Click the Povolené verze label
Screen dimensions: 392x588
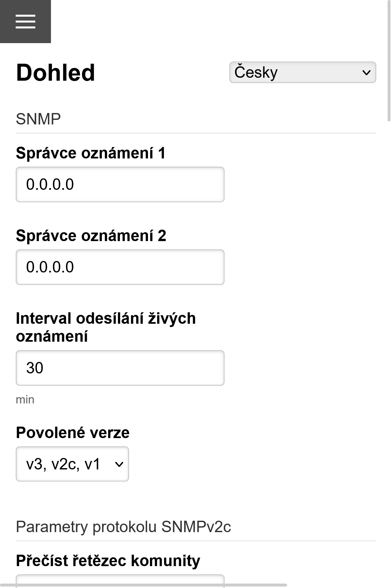(x=72, y=433)
